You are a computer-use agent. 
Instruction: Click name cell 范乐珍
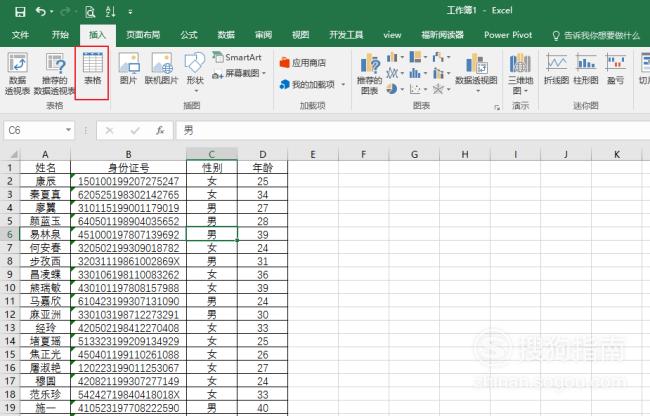[x=45, y=394]
